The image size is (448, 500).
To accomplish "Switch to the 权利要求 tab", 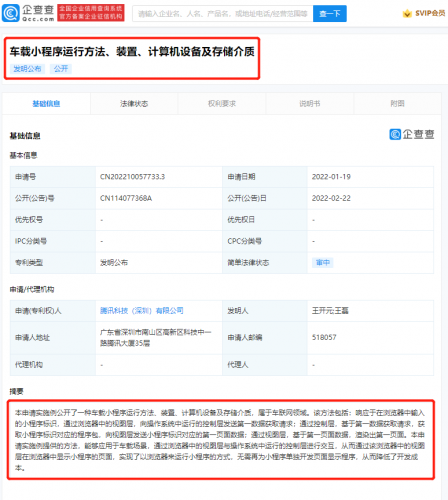I will 222,104.
